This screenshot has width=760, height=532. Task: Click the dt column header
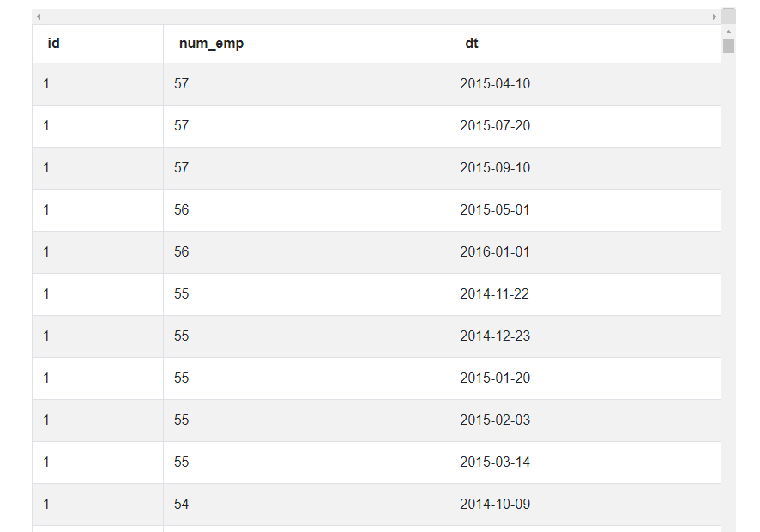click(472, 44)
